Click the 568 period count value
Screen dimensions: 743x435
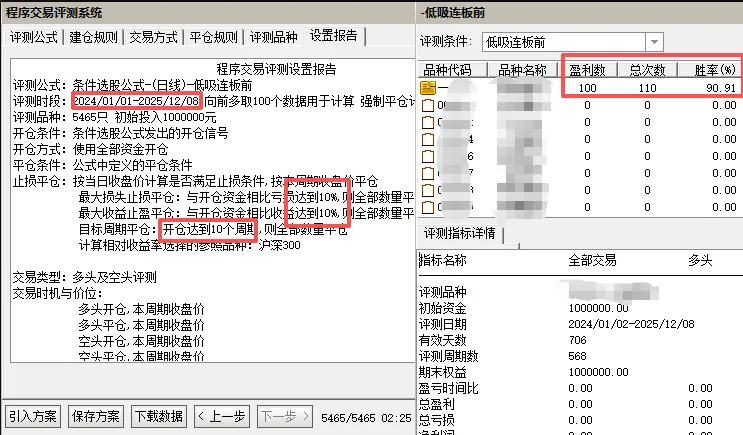[577, 356]
